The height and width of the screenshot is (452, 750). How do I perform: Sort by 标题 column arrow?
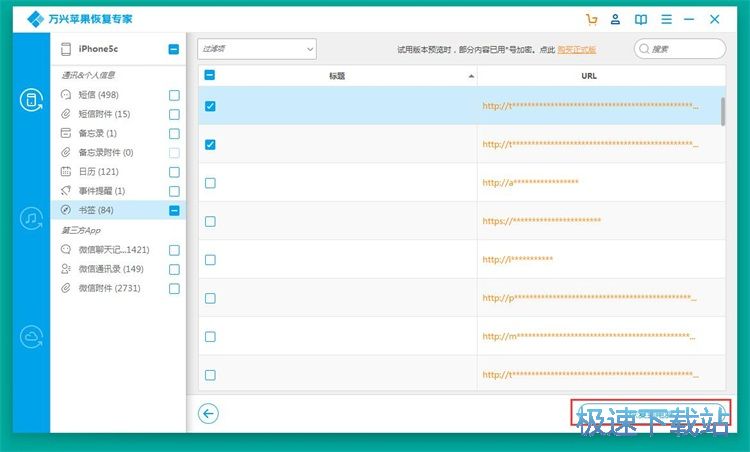tap(471, 76)
